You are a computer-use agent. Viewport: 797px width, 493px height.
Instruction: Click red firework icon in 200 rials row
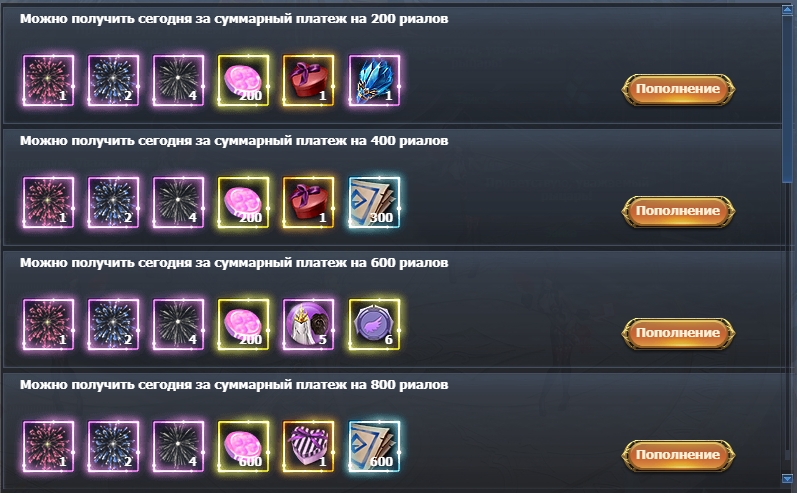(x=48, y=80)
